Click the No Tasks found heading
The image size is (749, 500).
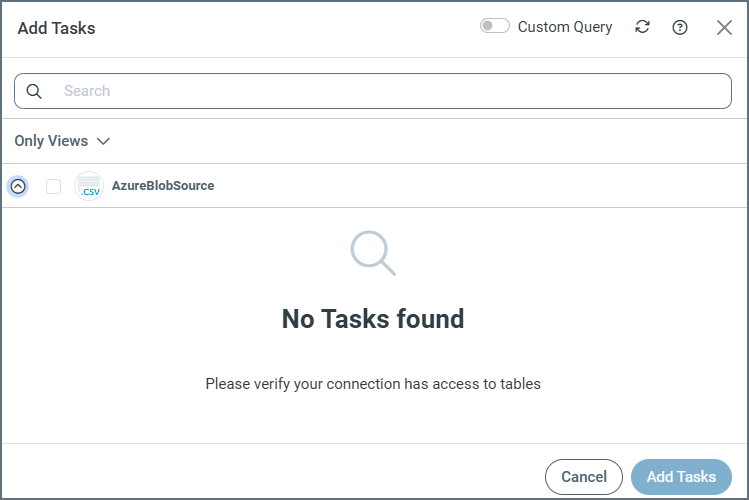(x=373, y=319)
